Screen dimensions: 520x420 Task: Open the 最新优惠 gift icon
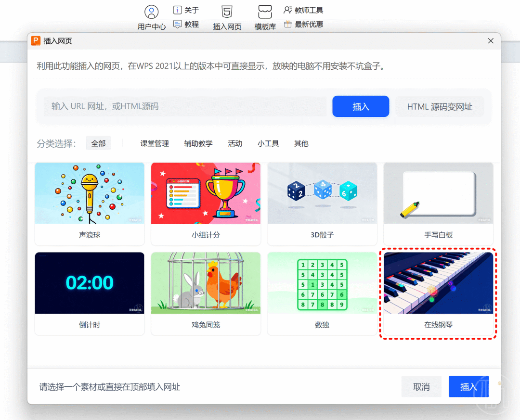(x=287, y=24)
